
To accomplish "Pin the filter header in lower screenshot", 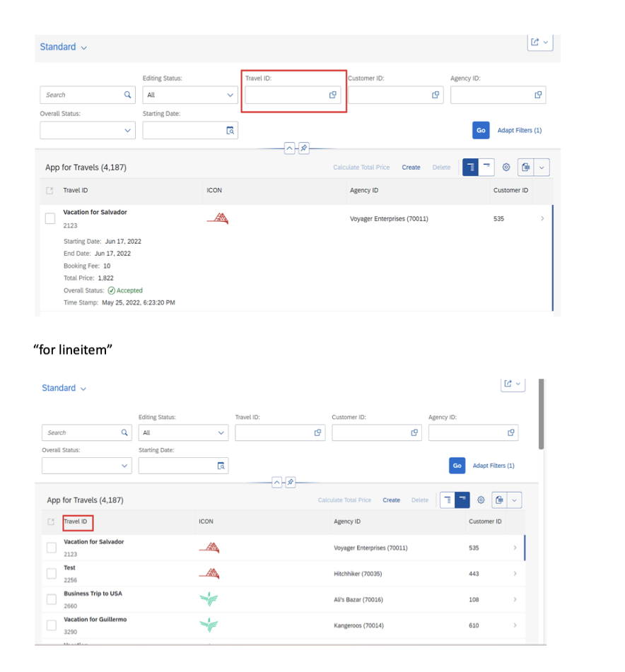I will coord(291,483).
